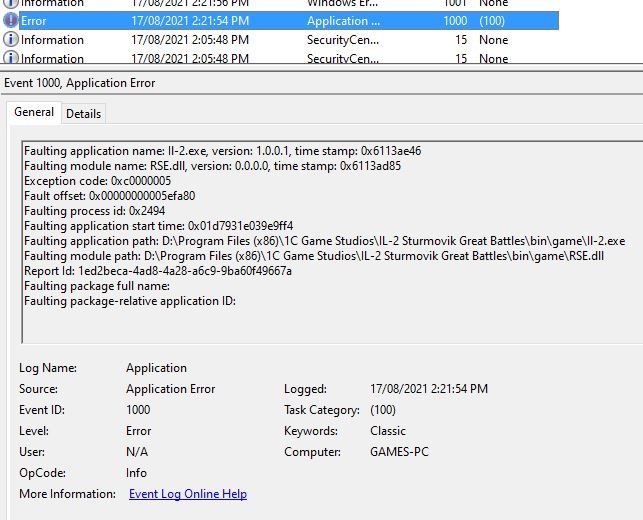Click 'Faulting application start time' line
Image resolution: width=643 pixels, height=520 pixels.
(158, 226)
